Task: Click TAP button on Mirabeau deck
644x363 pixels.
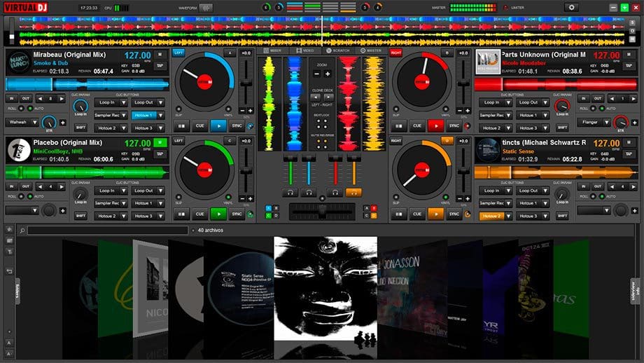Action: tap(160, 65)
